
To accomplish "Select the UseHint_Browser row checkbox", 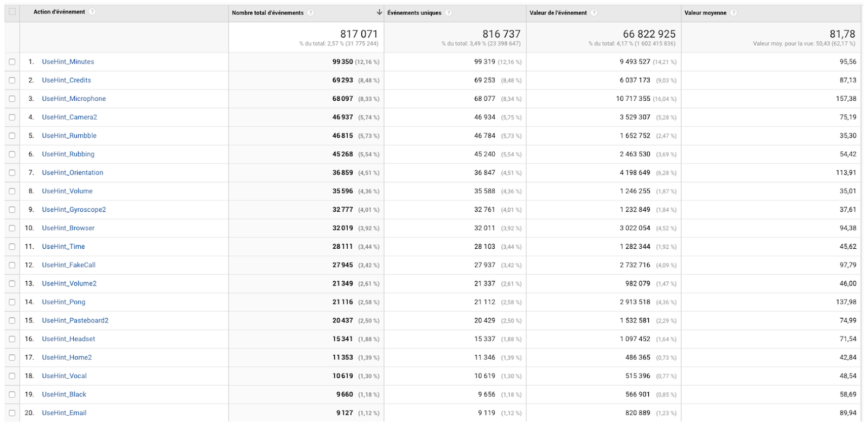I will [x=12, y=228].
